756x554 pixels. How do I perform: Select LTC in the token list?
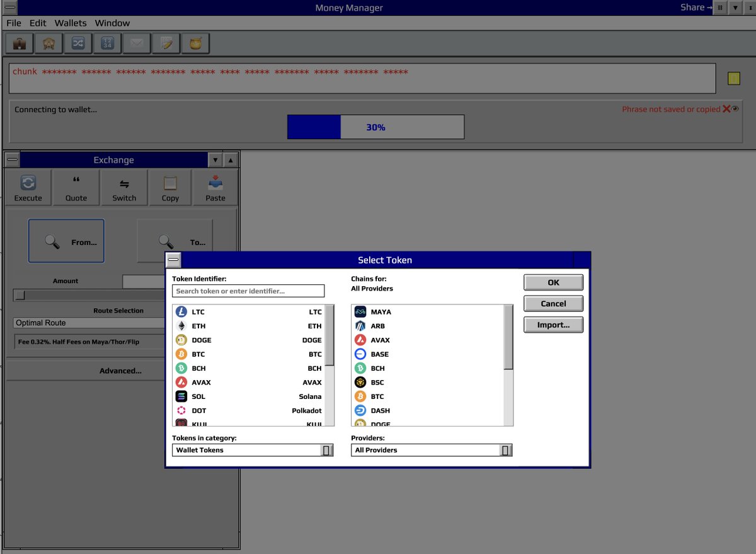(249, 312)
